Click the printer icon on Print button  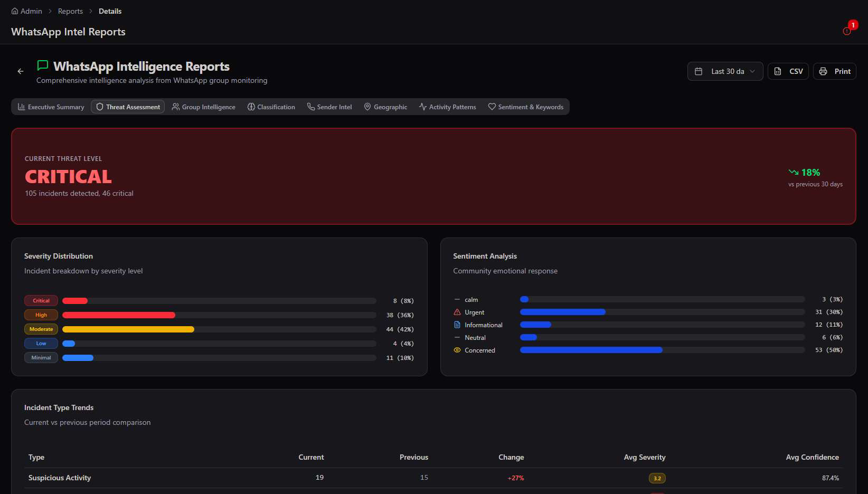[823, 71]
